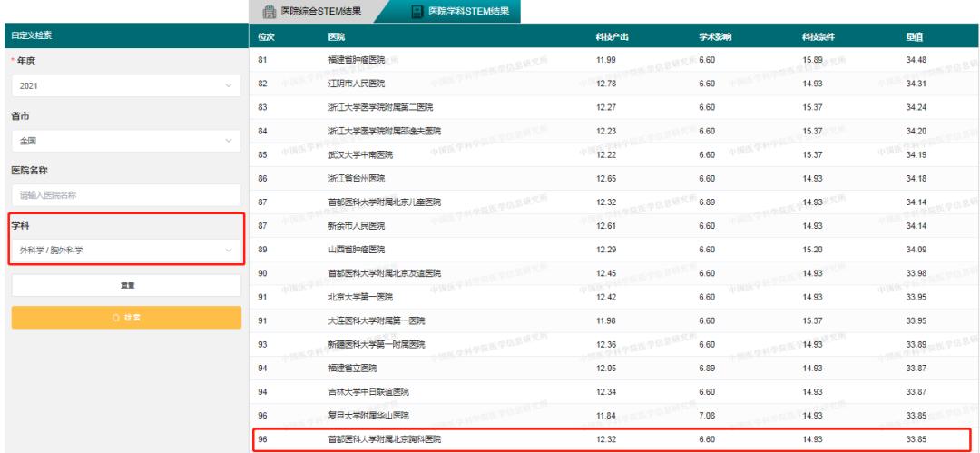The height and width of the screenshot is (453, 980).
Task: Select the 山西省肿瘤医院 hospital name
Action: click(357, 249)
